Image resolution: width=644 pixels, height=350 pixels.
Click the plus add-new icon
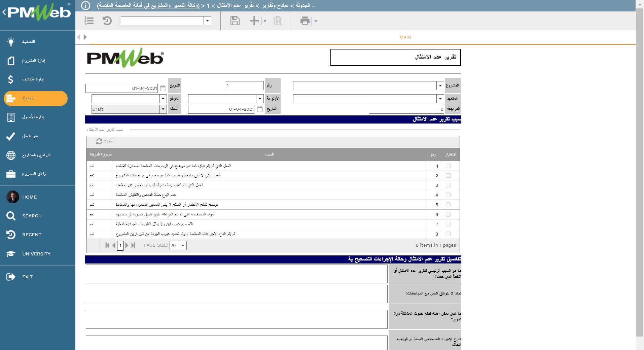tap(254, 21)
